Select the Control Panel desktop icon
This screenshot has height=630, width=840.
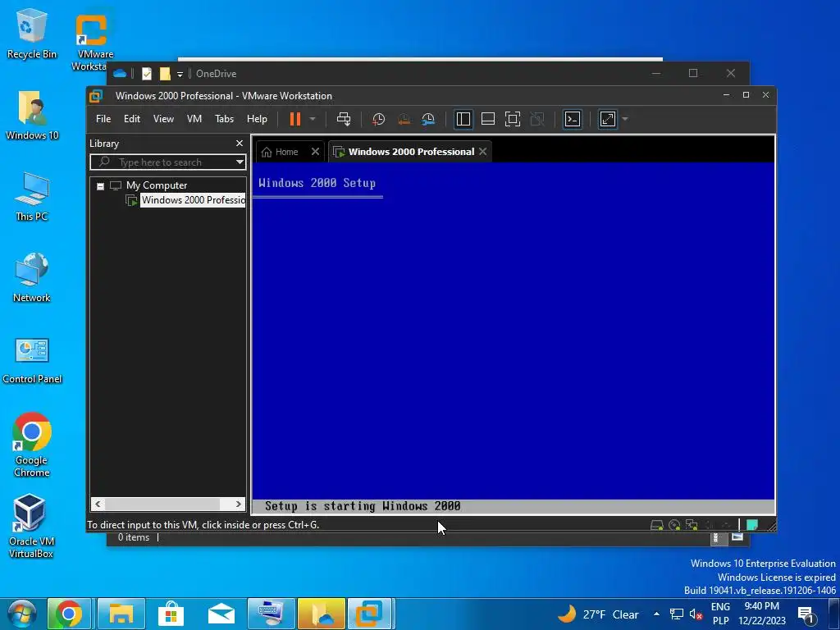pos(32,361)
